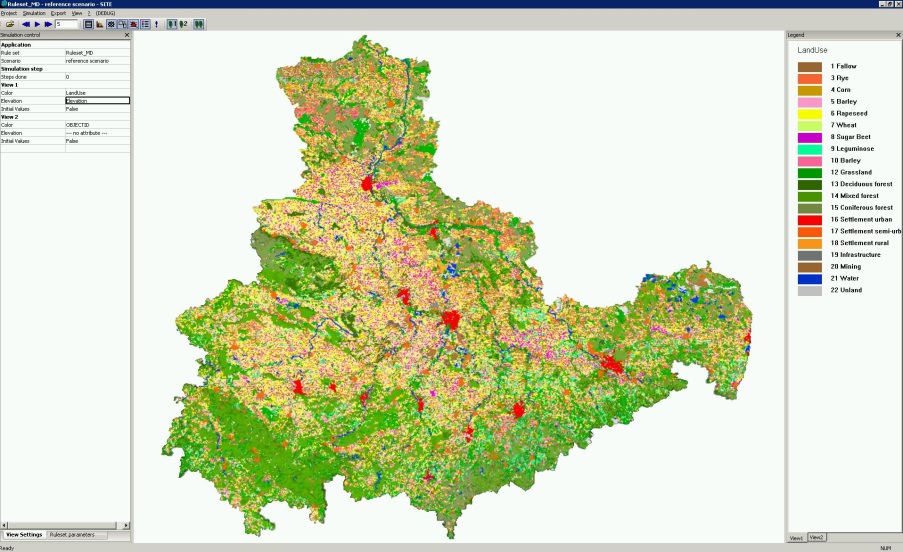Open a project with the folder icon
Viewport: 903px width, 552px height.
tap(10, 24)
